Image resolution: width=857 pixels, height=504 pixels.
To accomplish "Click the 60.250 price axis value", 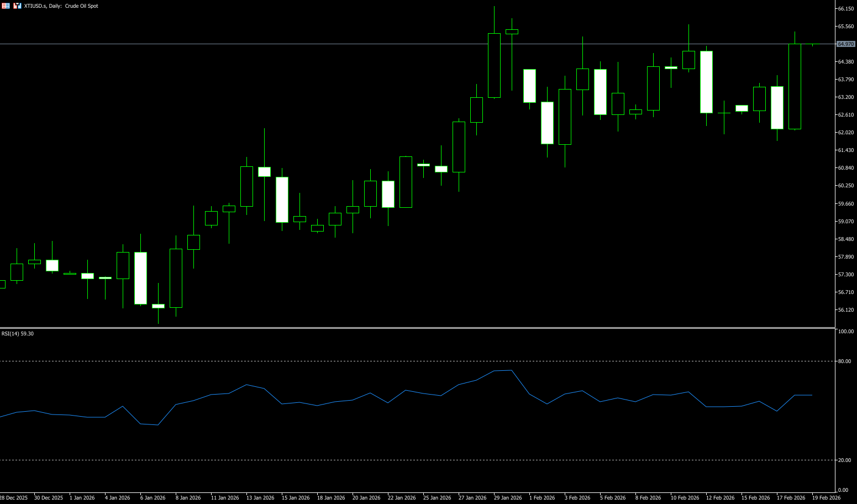I will coord(846,186).
